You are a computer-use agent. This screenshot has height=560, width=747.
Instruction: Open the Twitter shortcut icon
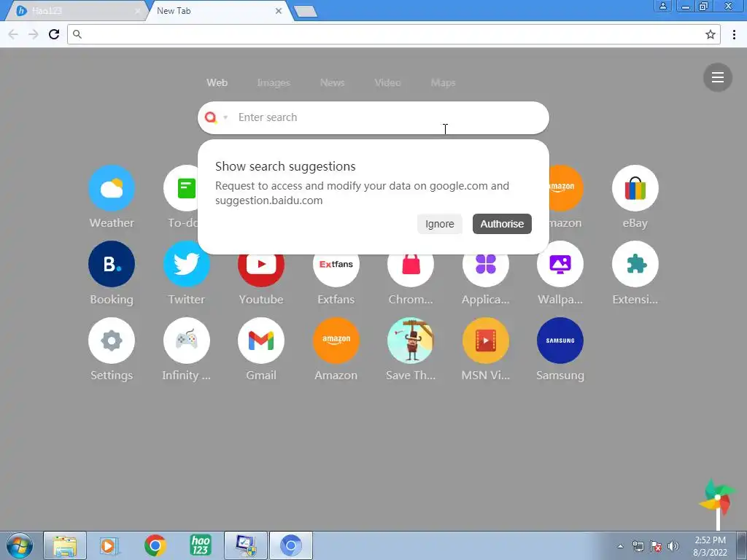(x=186, y=264)
